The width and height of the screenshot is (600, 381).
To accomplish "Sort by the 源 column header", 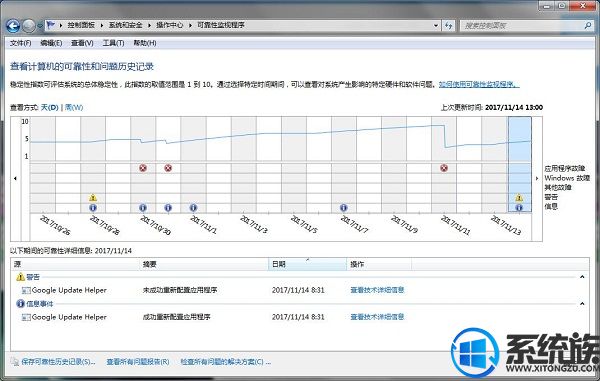I will tap(75, 264).
